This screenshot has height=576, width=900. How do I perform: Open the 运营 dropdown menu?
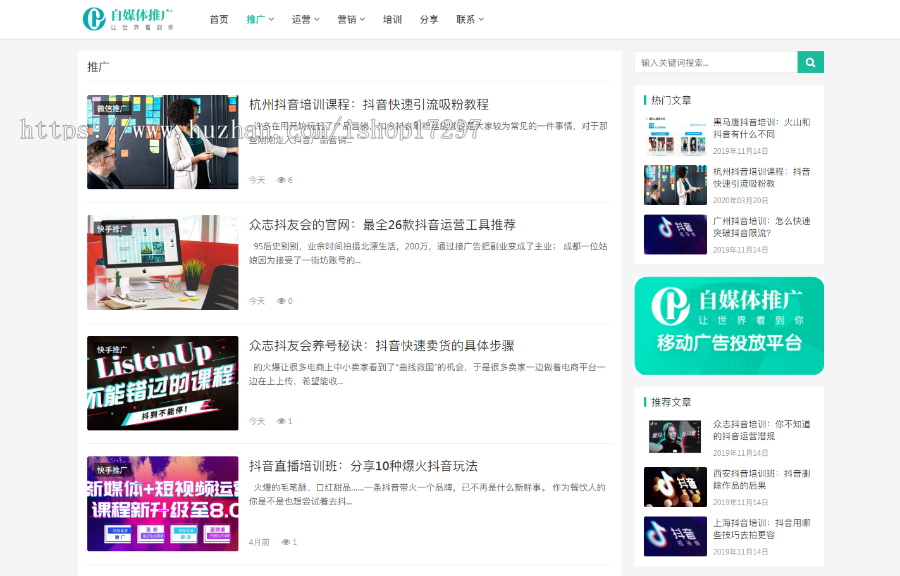pyautogui.click(x=303, y=18)
